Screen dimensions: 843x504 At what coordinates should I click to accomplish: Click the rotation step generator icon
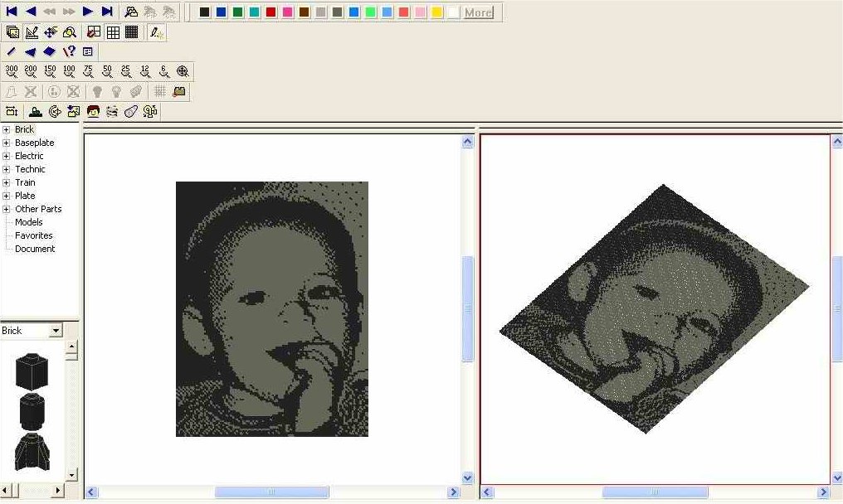[54, 112]
